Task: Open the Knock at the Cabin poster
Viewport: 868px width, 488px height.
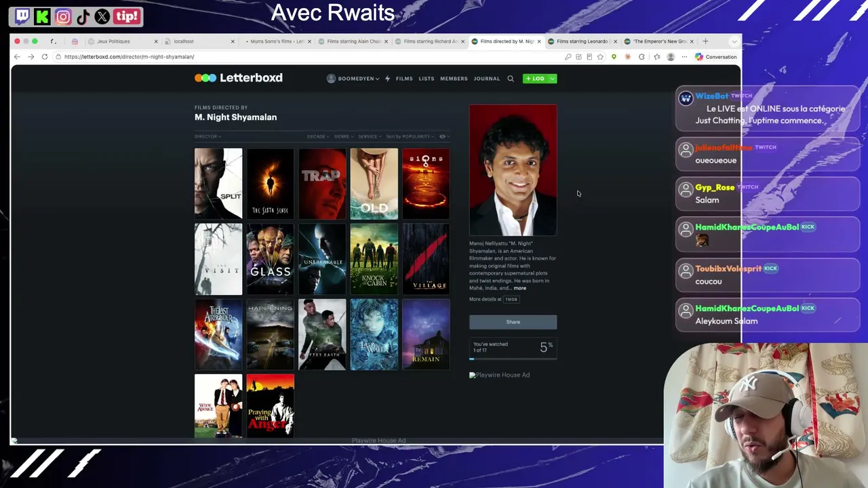Action: pyautogui.click(x=374, y=260)
